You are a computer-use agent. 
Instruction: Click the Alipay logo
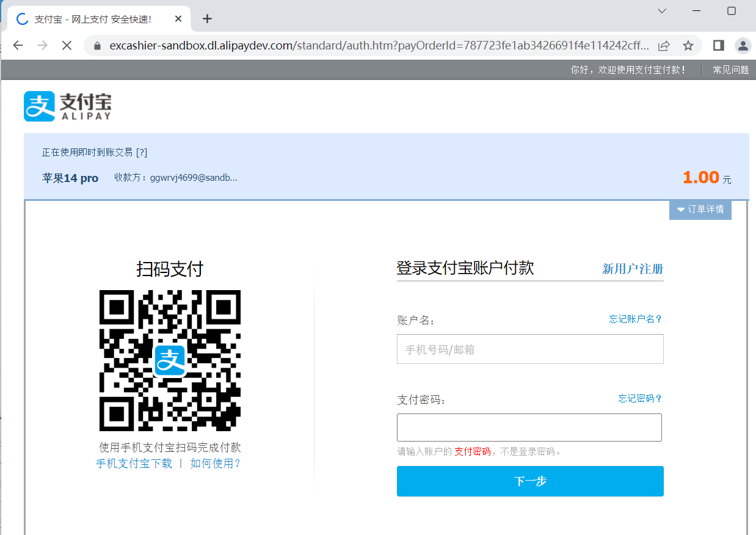pyautogui.click(x=68, y=106)
